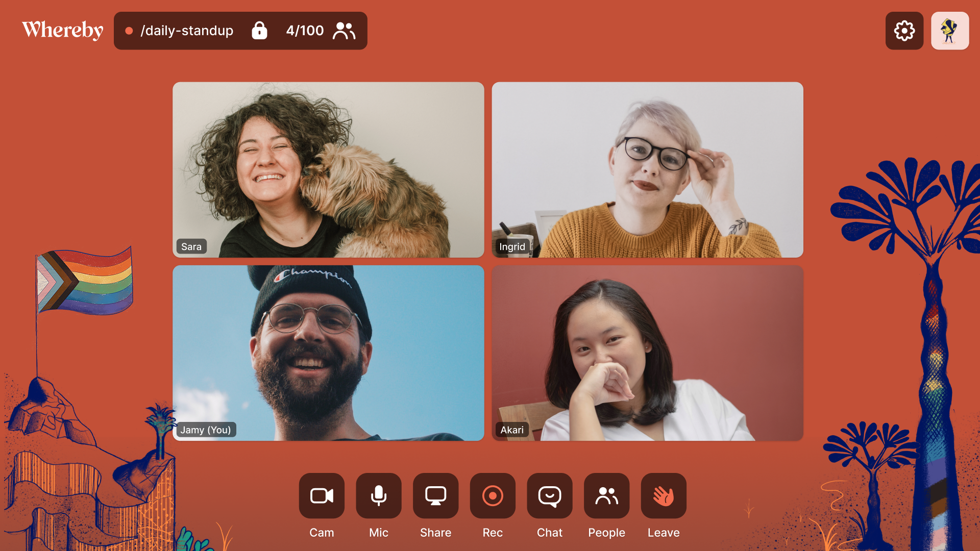Select Akari's video tile
The height and width of the screenshot is (551, 980).
click(x=647, y=353)
